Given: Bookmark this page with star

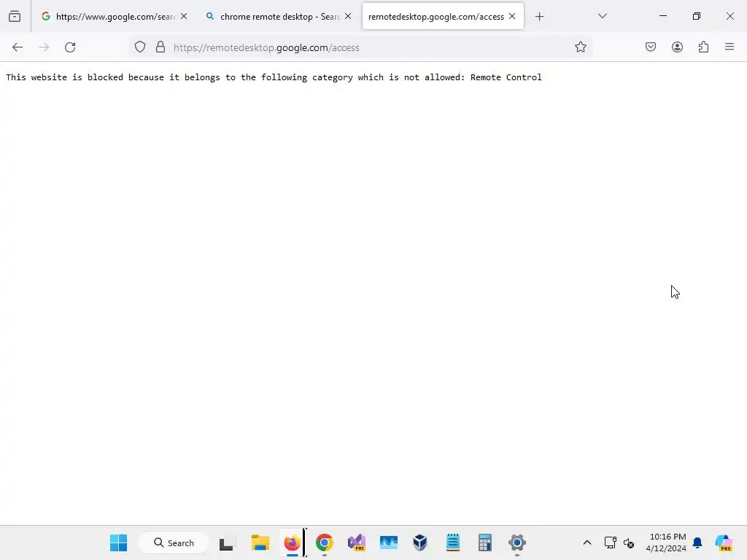Looking at the screenshot, I should 580,47.
